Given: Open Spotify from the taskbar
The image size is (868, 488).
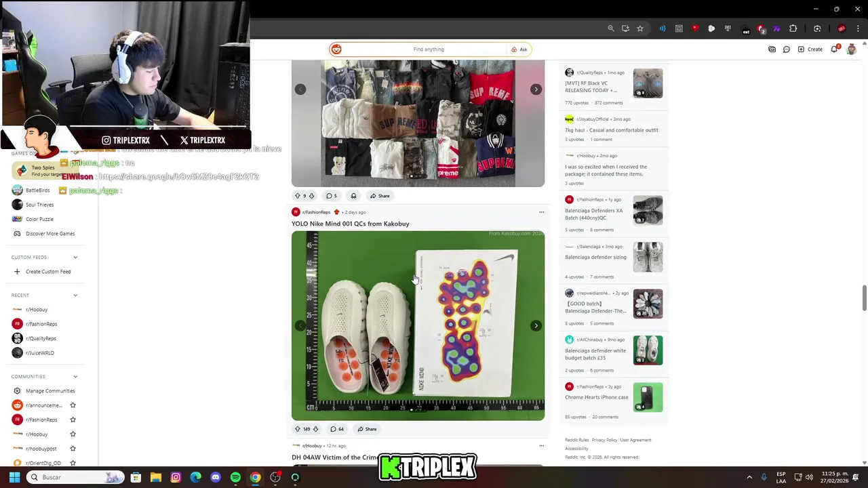Looking at the screenshot, I should [235, 477].
